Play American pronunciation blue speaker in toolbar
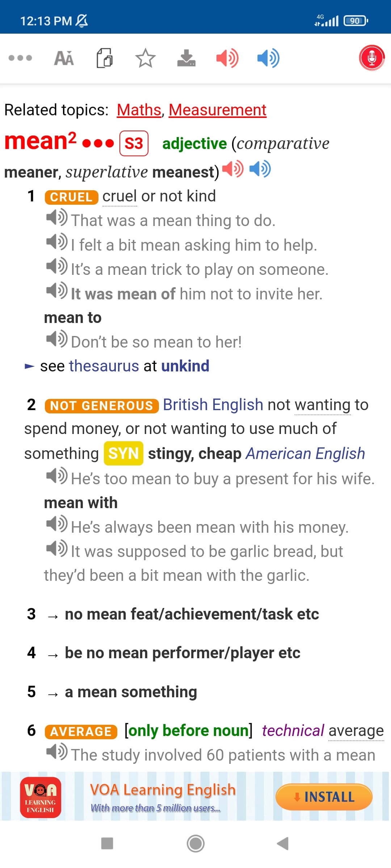 (x=268, y=58)
